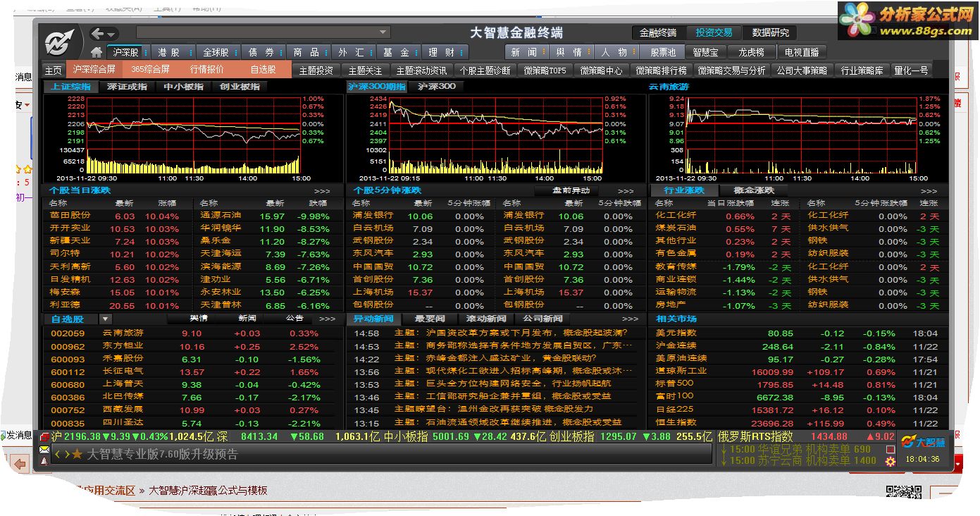Viewport: 980px width, 516px height.
Task: Click the red icon left of 沪 index
Action: point(45,437)
